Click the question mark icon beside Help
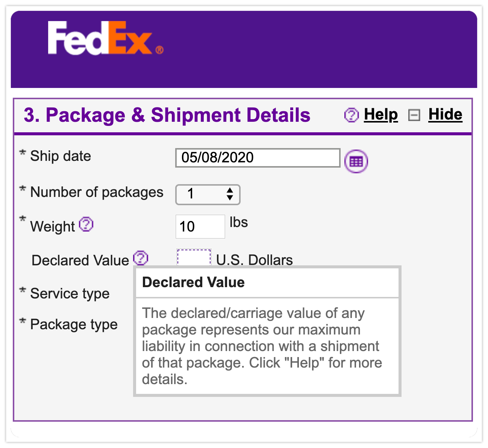Viewport: 488px width, 448px height. 352,115
